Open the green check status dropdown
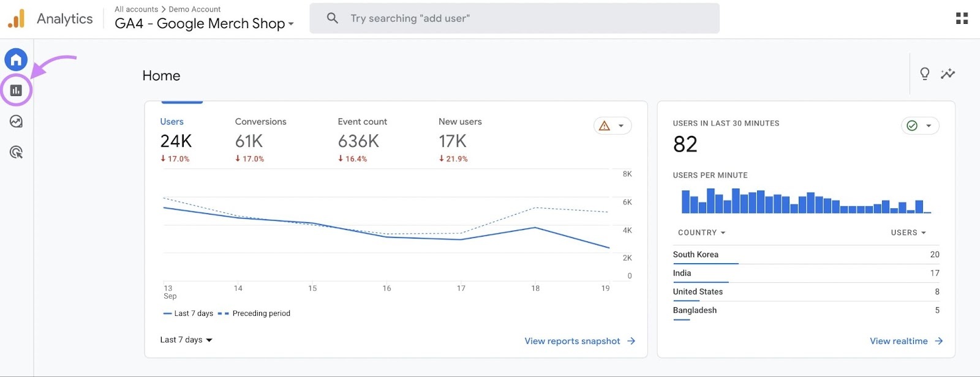Screen dimensions: 980x377 tap(919, 126)
